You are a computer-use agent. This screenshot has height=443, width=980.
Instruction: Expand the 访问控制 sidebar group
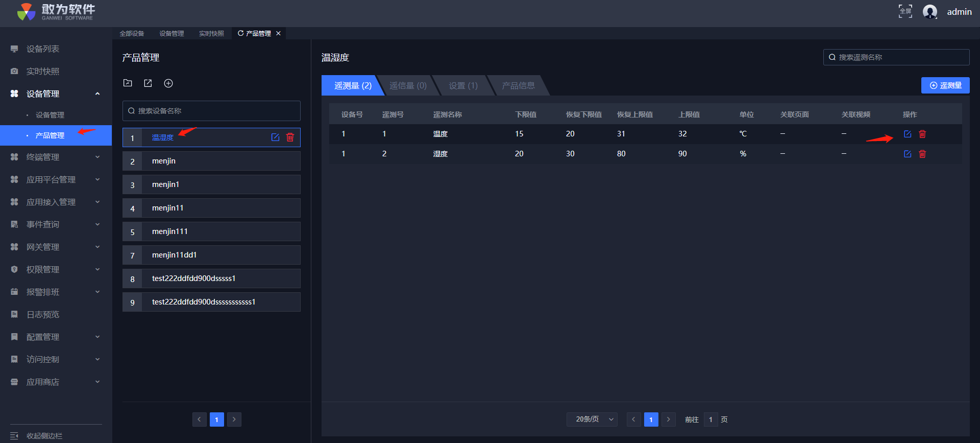[97, 359]
